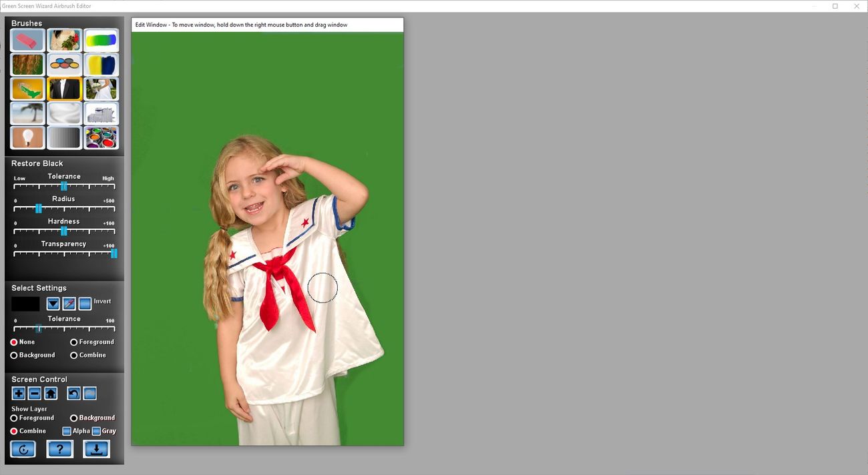The image size is (868, 475).
Task: Maximize the Airbrush Editor window
Action: coord(835,6)
